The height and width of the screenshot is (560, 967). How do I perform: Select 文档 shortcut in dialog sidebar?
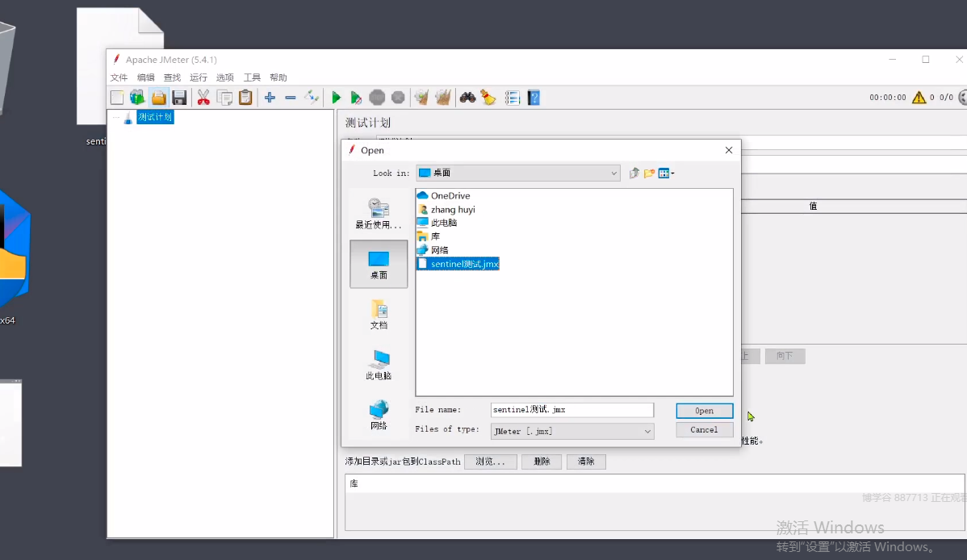[x=379, y=315]
